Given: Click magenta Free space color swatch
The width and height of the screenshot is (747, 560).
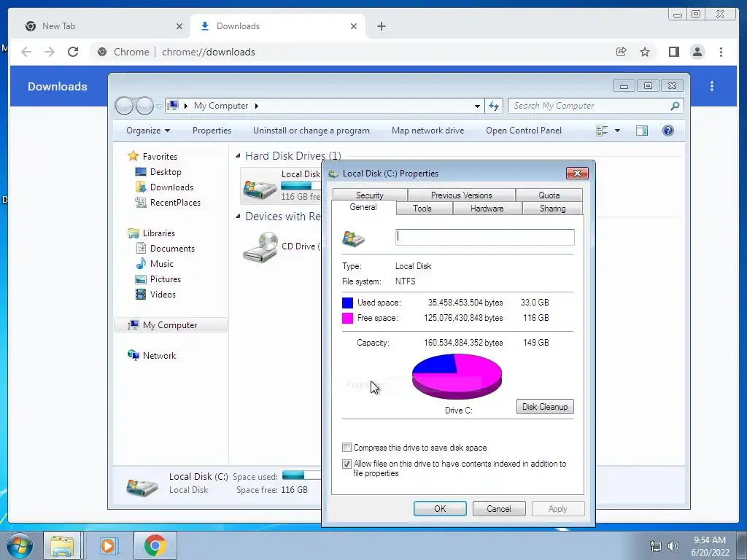Looking at the screenshot, I should (348, 318).
